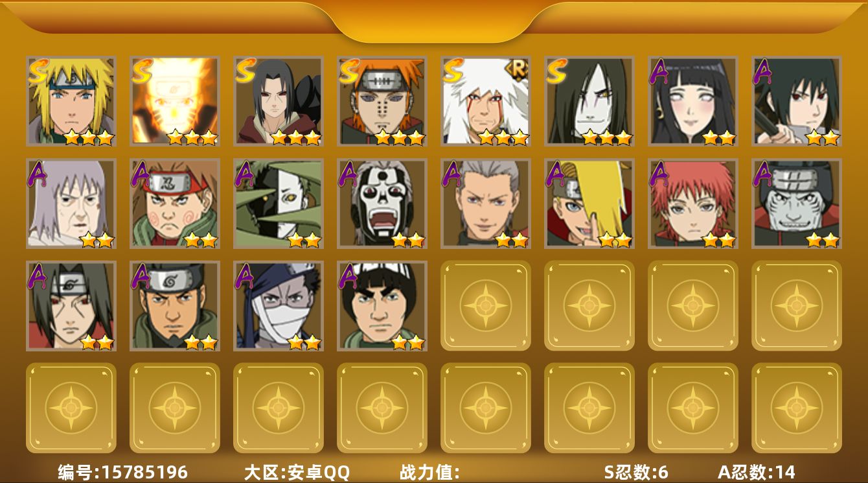Open the gray shark-faced A-rank ninja
Viewport: 868px width, 483px height.
pos(797,204)
